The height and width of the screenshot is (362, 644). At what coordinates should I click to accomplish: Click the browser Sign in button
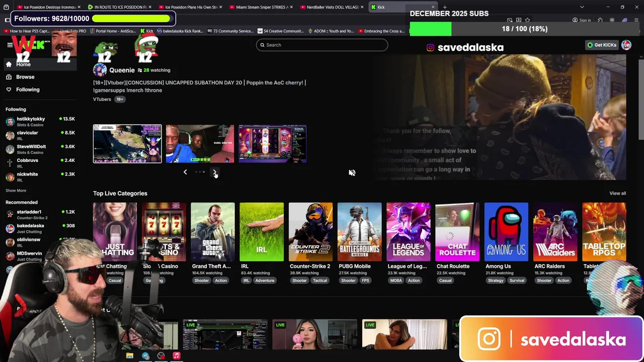[x=582, y=20]
